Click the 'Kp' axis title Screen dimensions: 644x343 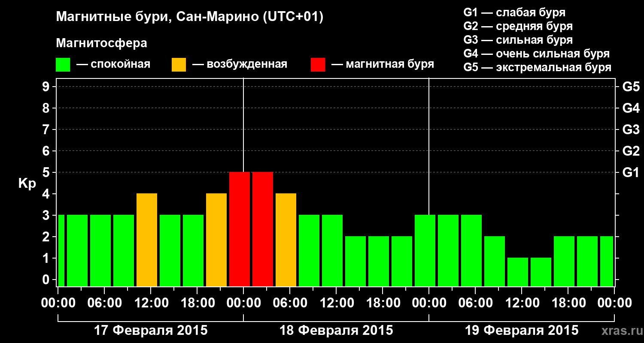coord(27,184)
